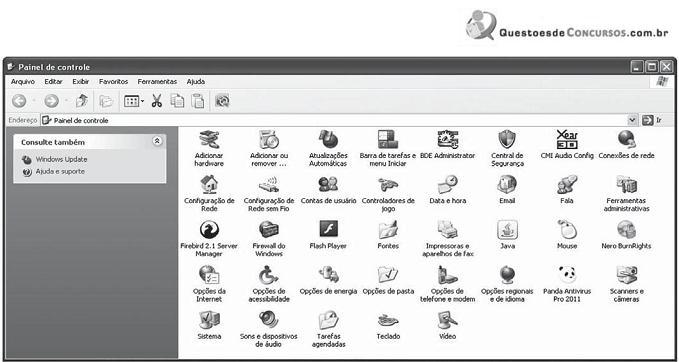
Task: Launch Firebird 2.1 Server Manager
Action: 209,230
